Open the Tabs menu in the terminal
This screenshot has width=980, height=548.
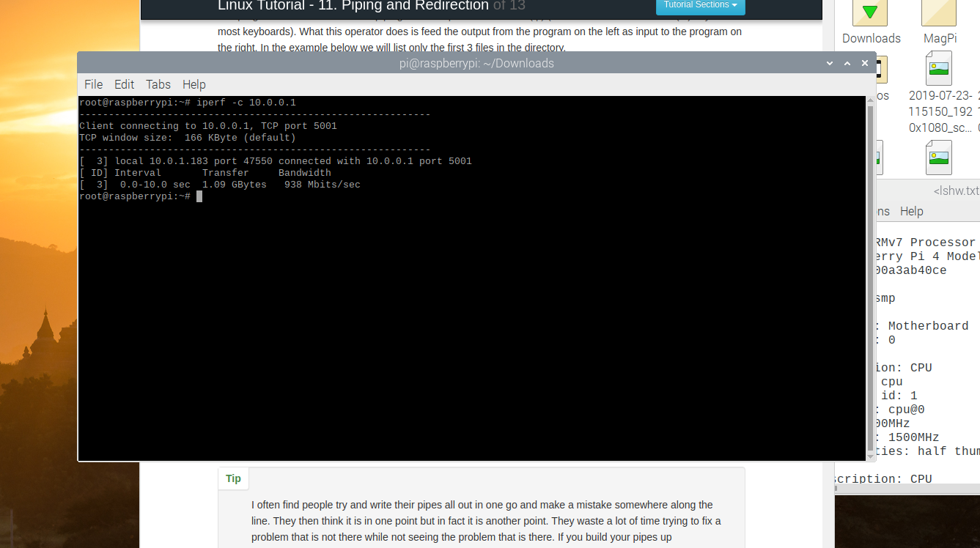point(158,84)
